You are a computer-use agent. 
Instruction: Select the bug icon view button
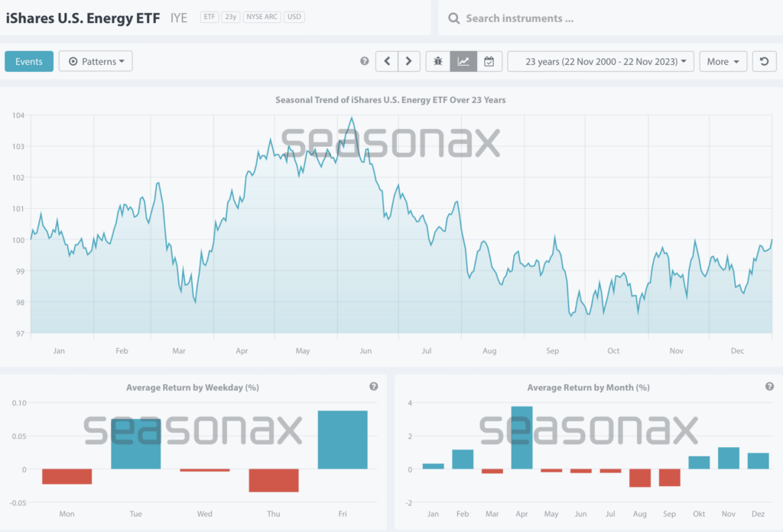(438, 61)
